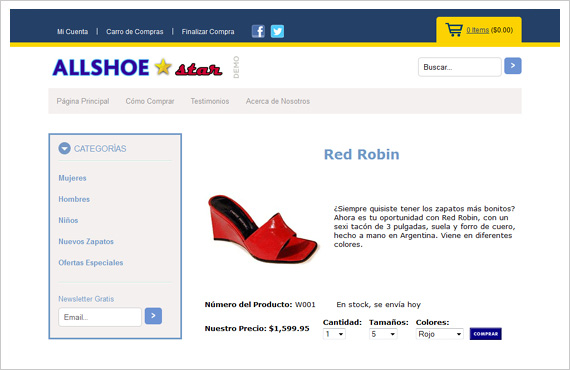The width and height of the screenshot is (570, 370).
Task: Open the Tamaños size dropdown
Action: [383, 334]
